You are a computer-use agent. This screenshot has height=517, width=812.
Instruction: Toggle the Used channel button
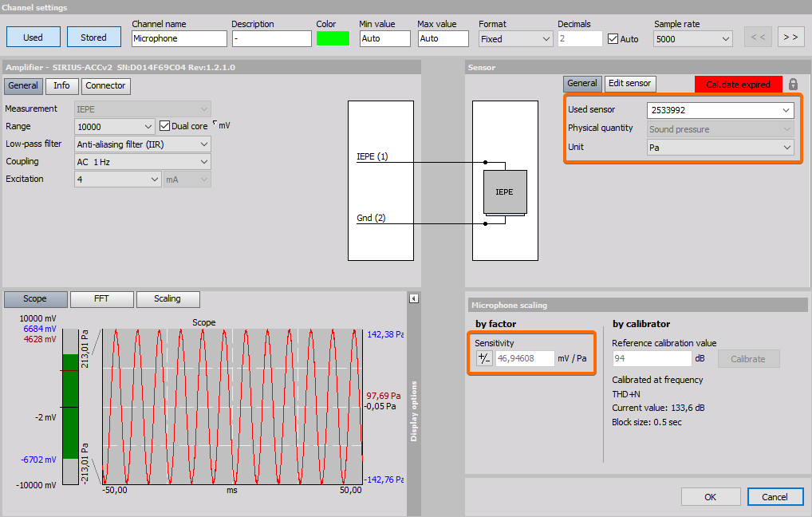[34, 37]
